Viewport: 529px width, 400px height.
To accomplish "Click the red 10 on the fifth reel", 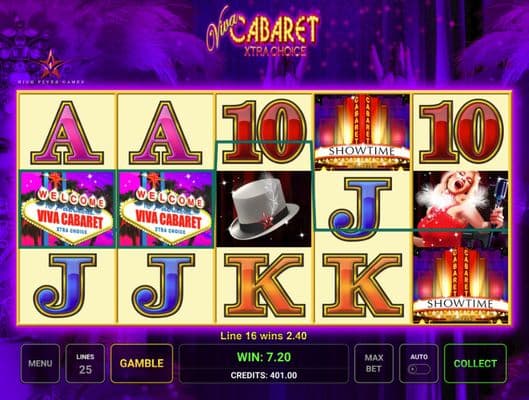I will 461,132.
